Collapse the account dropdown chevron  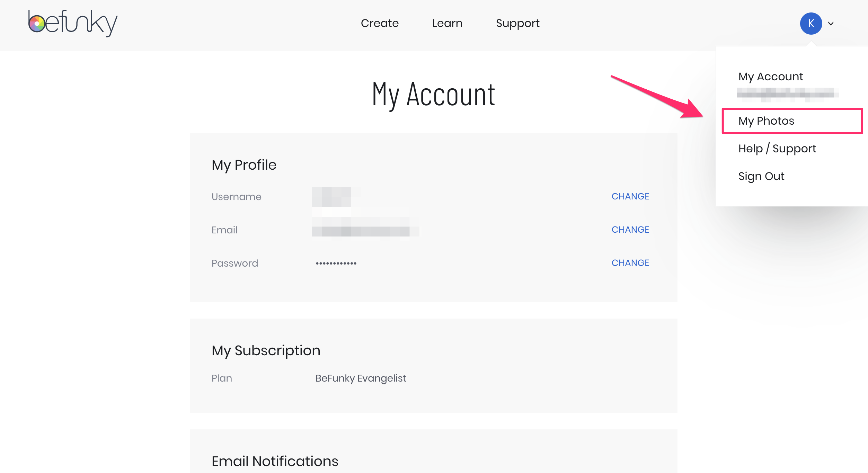pos(831,24)
